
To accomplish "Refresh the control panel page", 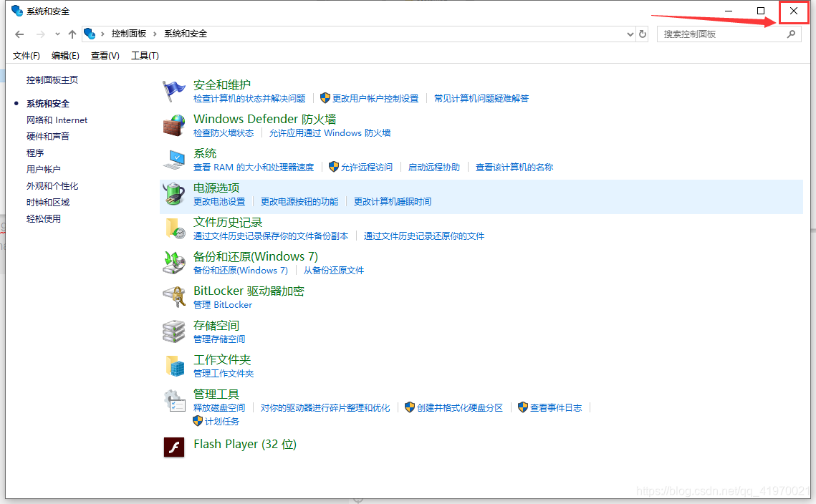I will (x=643, y=34).
